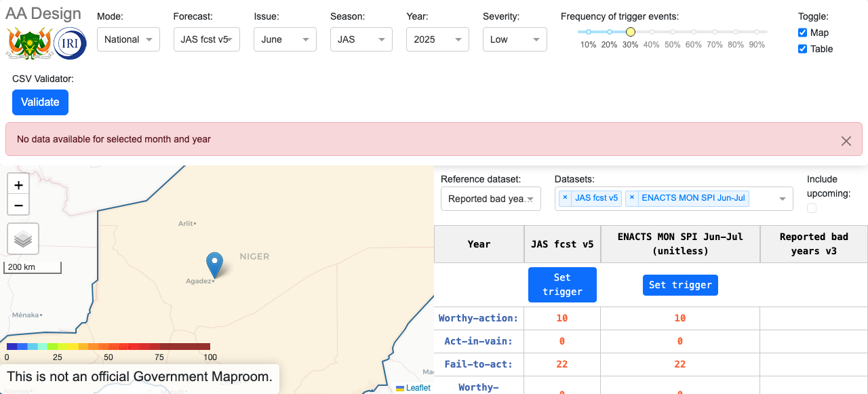Click the map zoom-out icon
Image resolution: width=868 pixels, height=394 pixels.
[x=18, y=205]
